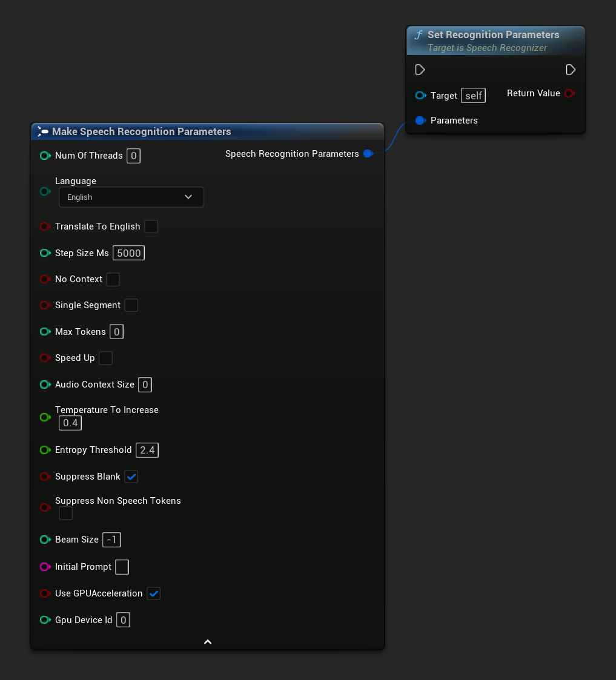
Task: Enable the Translate To English checkbox
Action: [151, 226]
